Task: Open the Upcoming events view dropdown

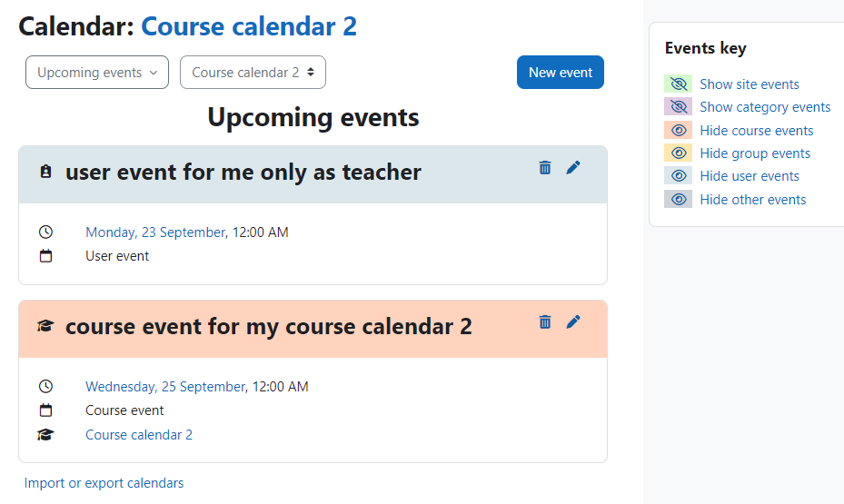Action: [97, 72]
